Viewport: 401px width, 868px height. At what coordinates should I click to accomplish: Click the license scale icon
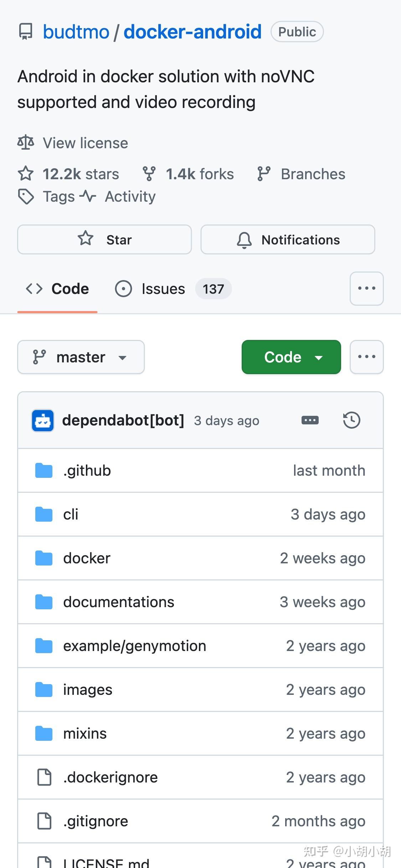pos(26,143)
